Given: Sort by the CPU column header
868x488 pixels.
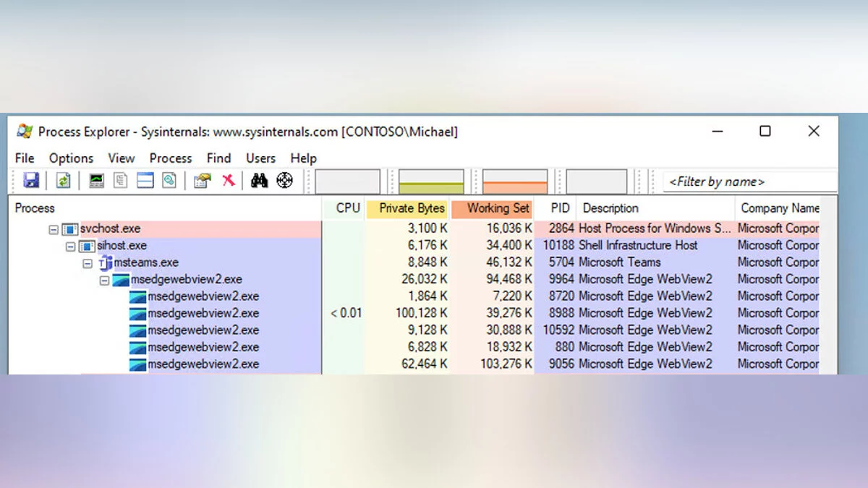Looking at the screenshot, I should tap(344, 208).
